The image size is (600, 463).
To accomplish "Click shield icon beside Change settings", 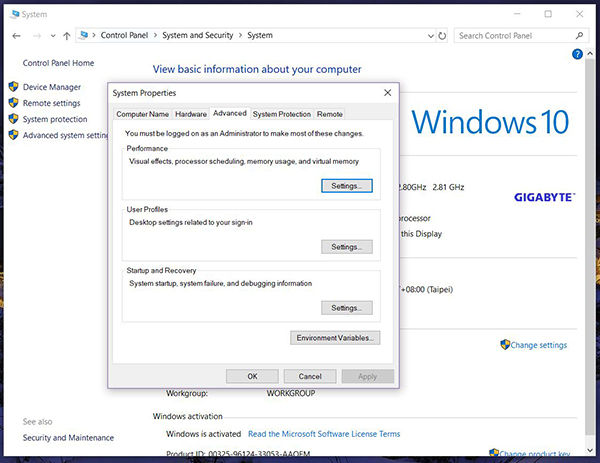I will click(505, 344).
